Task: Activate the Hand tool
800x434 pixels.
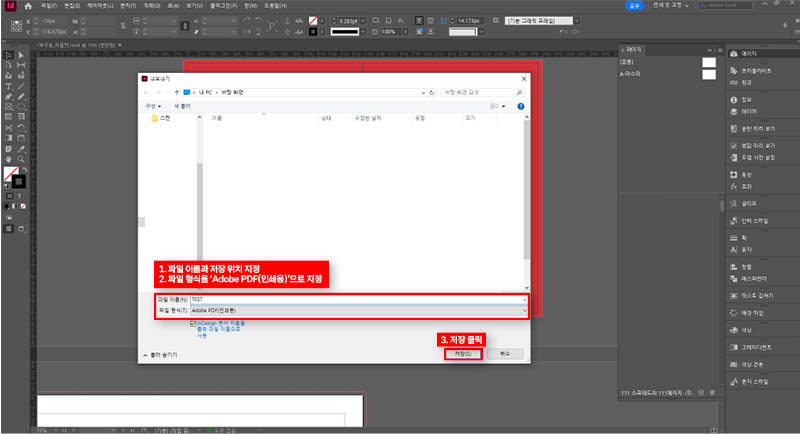Action: coord(9,160)
